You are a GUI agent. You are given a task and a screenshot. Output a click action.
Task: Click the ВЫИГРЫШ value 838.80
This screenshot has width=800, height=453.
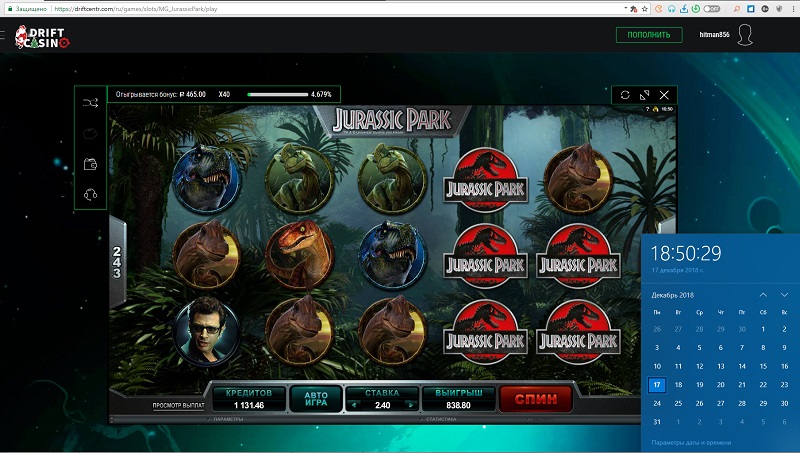(x=458, y=406)
